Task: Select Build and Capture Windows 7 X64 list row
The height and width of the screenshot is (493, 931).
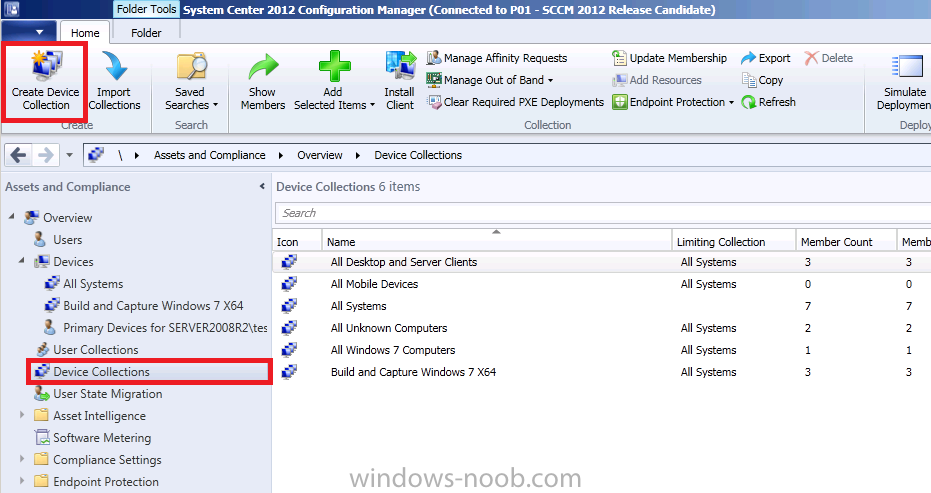Action: [602, 372]
